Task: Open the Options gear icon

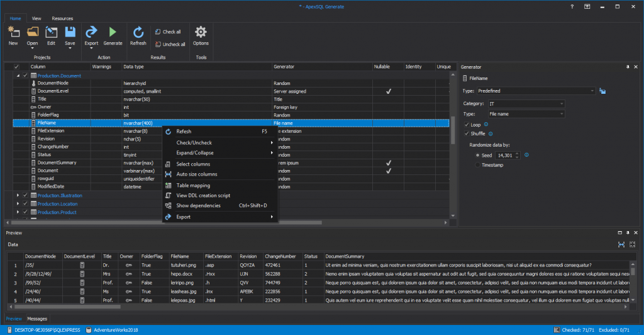Action: tap(201, 32)
